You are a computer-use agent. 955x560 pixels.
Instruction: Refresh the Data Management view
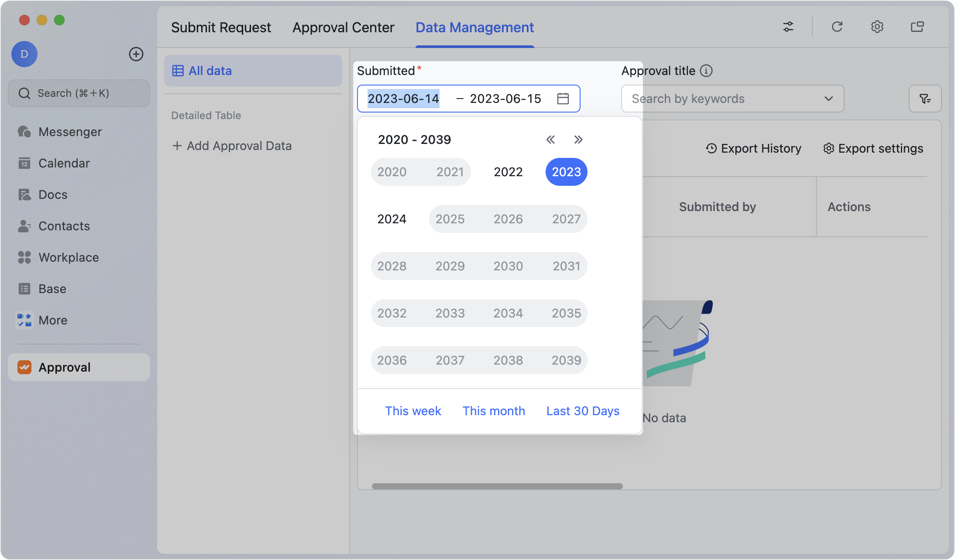point(837,27)
